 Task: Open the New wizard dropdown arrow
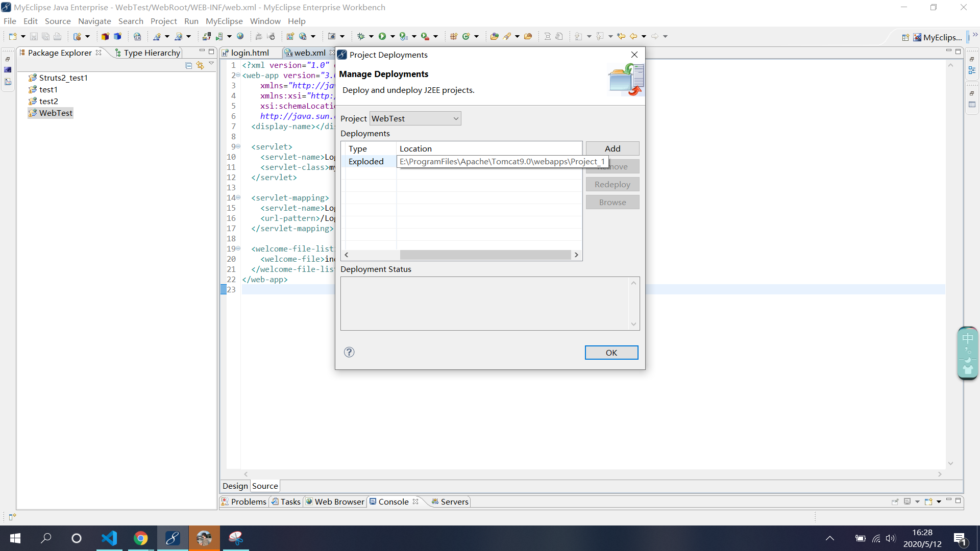coord(23,36)
